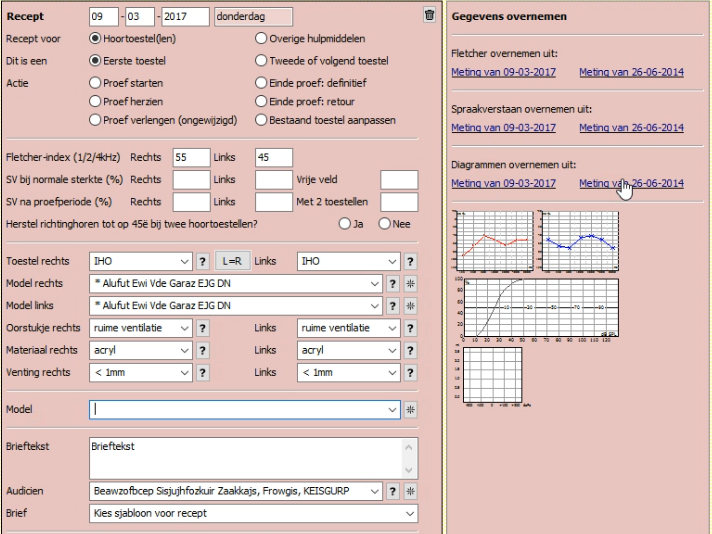Open help for Oorstukje rechts

[203, 328]
